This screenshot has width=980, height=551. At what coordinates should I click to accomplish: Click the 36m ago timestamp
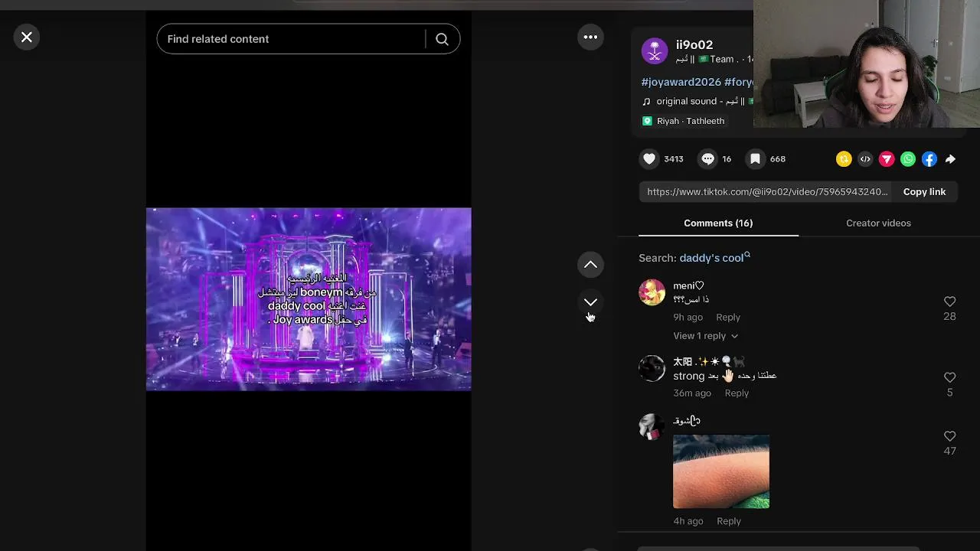692,393
